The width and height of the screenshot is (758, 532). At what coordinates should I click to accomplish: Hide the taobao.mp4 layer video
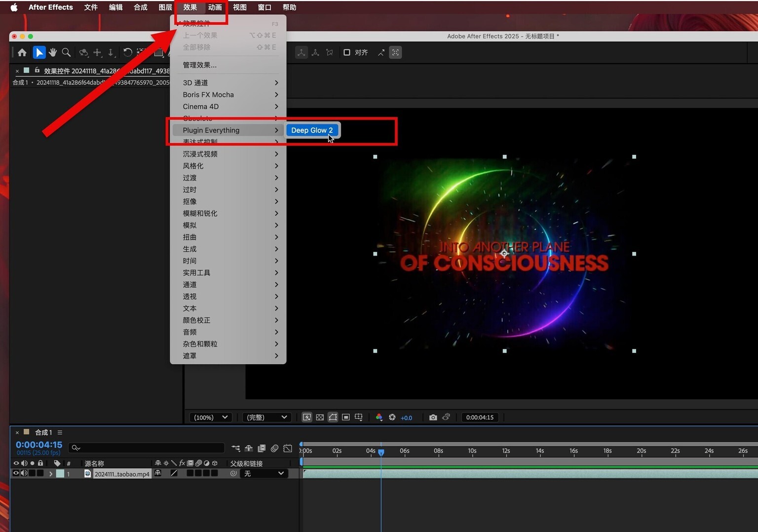[x=16, y=473]
